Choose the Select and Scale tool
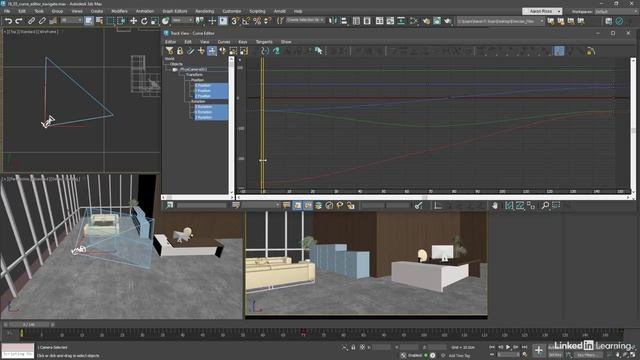Viewport: 640px width, 360px height. pyautogui.click(x=154, y=21)
